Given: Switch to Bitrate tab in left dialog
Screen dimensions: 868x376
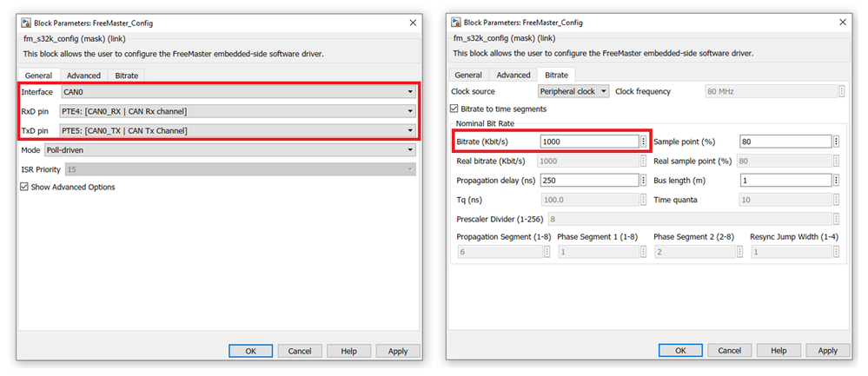Looking at the screenshot, I should coord(127,76).
